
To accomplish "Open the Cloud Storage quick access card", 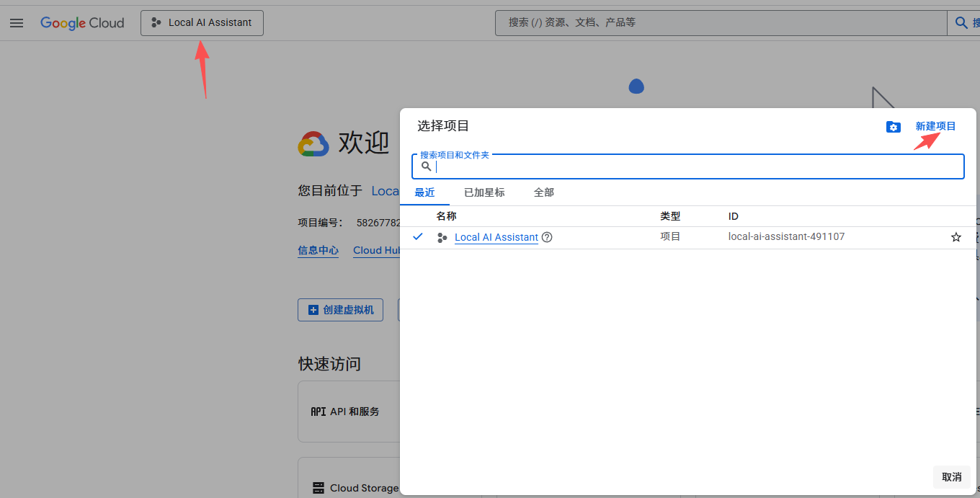I will click(349, 479).
